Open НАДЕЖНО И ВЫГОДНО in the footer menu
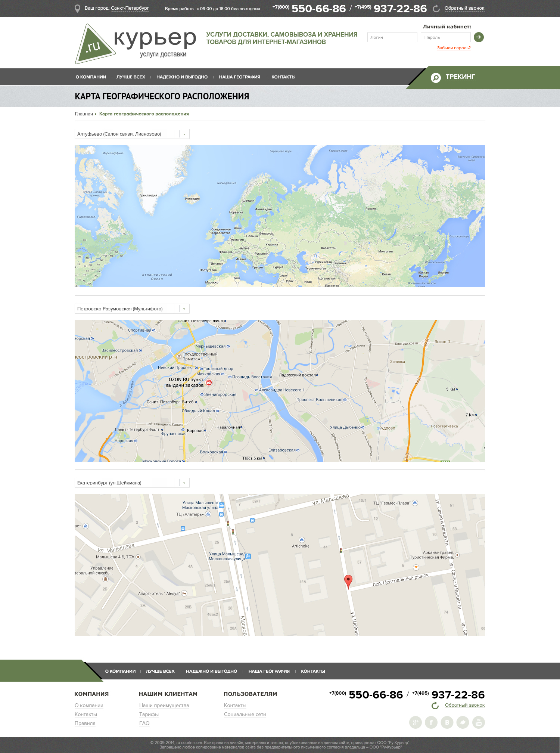The height and width of the screenshot is (753, 560). pyautogui.click(x=211, y=671)
